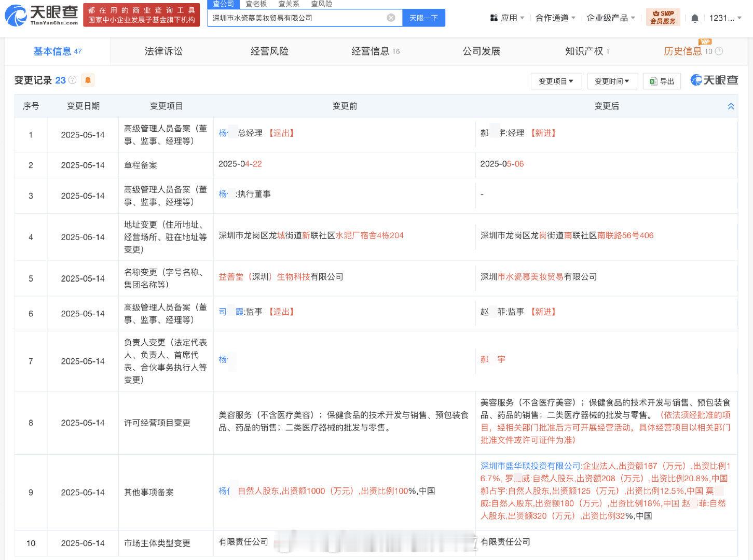Click the 杨 执行董事 name link in row 3

[x=224, y=194]
